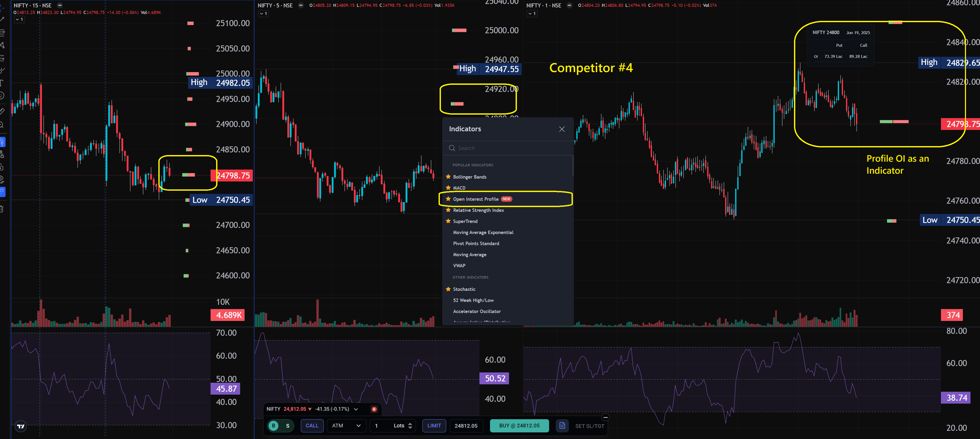Open the TradingView logo at bottom left
980x439 pixels.
[x=21, y=426]
